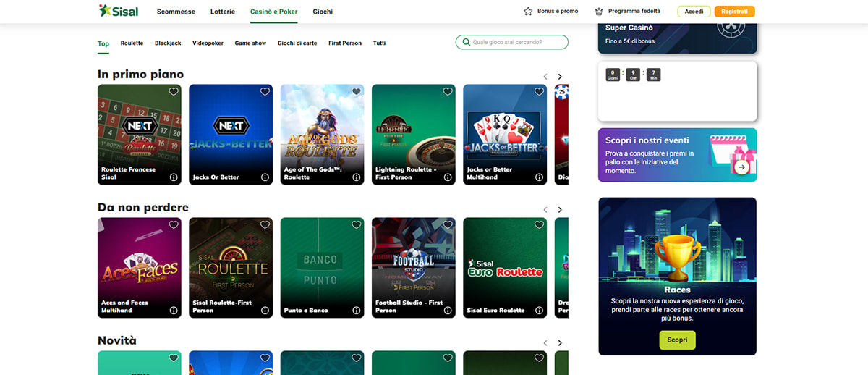Open Bonus e promo star icon

(528, 12)
